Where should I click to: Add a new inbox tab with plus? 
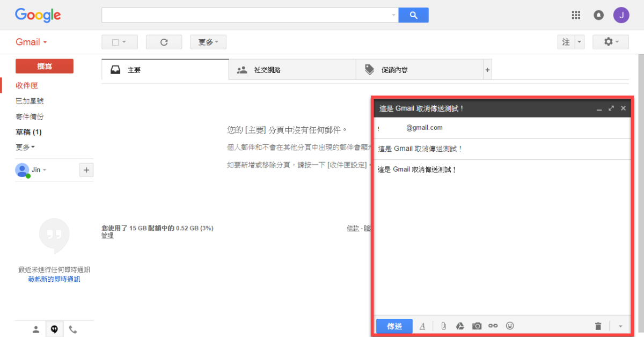click(487, 70)
